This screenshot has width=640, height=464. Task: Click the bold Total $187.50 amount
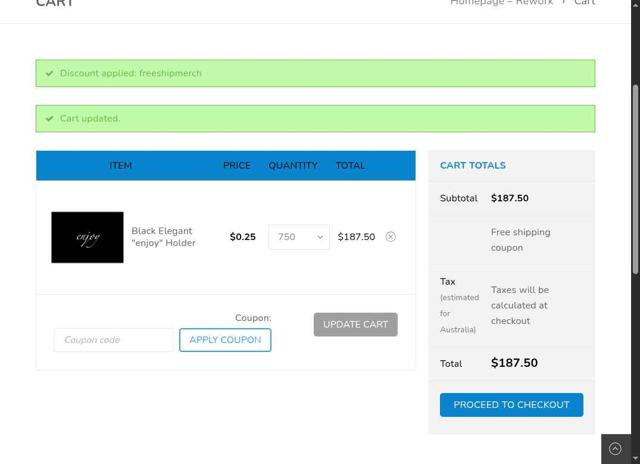tap(514, 363)
